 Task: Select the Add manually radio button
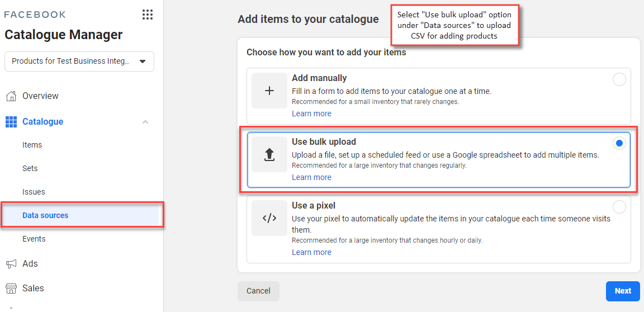tap(619, 79)
